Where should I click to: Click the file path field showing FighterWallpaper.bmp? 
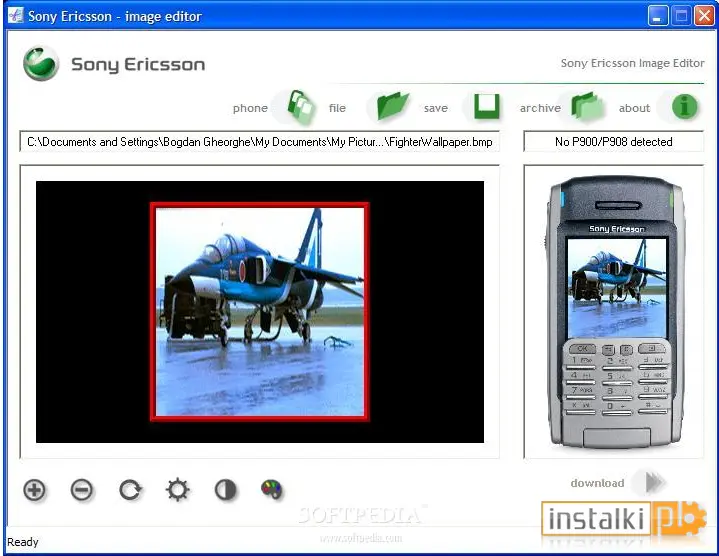pyautogui.click(x=260, y=142)
